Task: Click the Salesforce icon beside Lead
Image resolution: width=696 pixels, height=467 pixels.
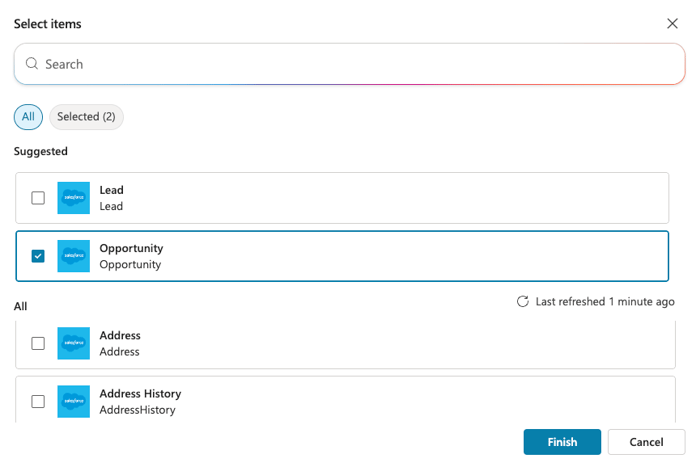Action: click(74, 198)
